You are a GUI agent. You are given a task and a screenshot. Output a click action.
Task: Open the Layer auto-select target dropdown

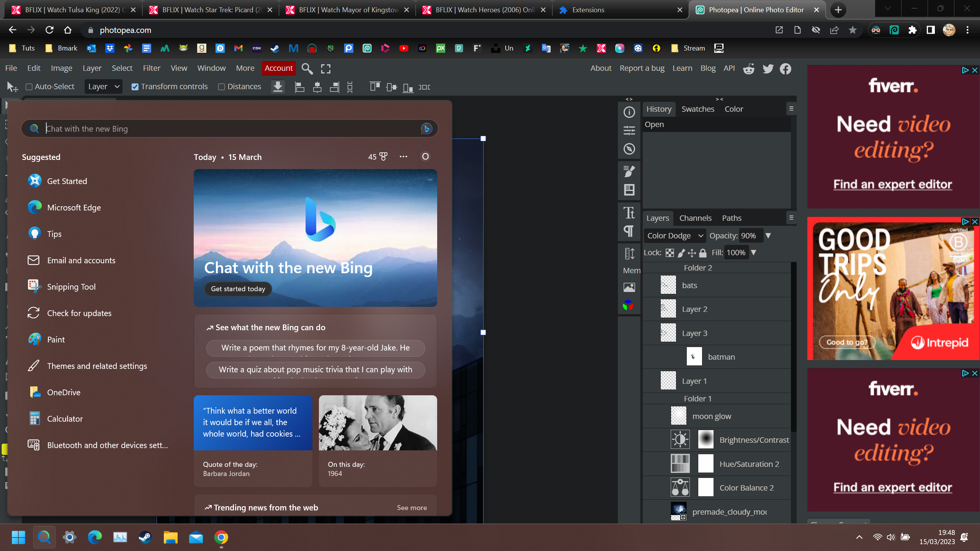(x=103, y=87)
